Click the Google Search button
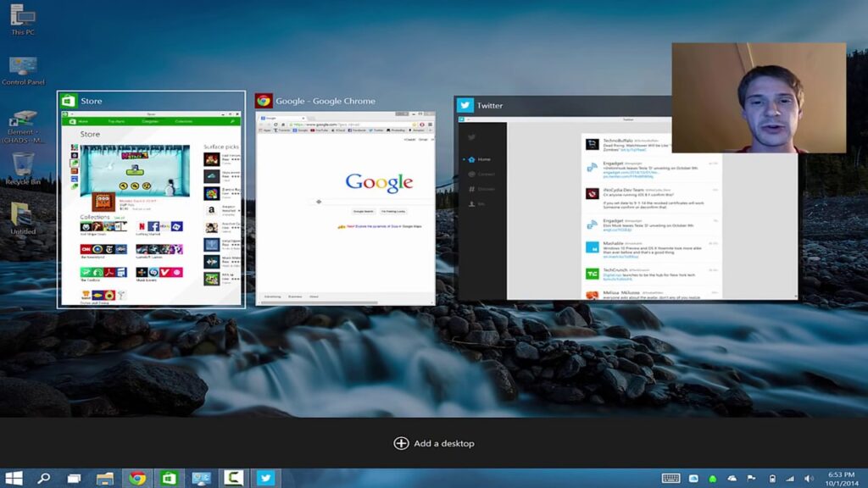The width and height of the screenshot is (868, 488). click(x=364, y=211)
